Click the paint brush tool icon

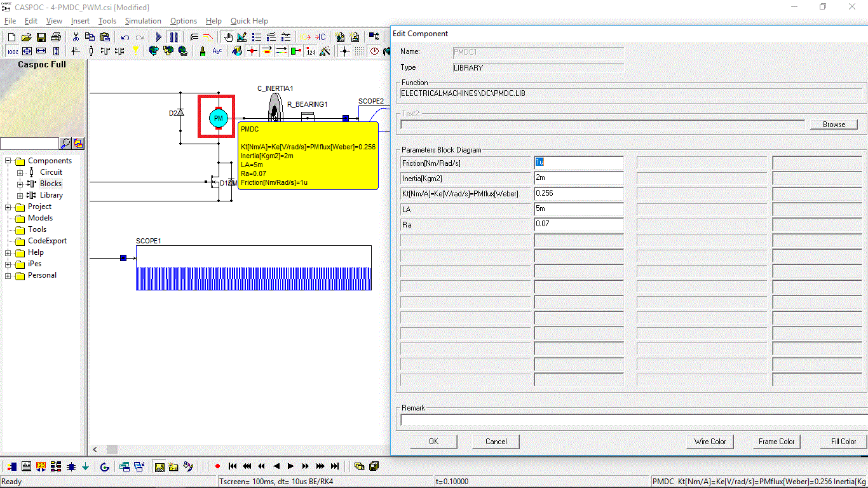click(x=203, y=51)
